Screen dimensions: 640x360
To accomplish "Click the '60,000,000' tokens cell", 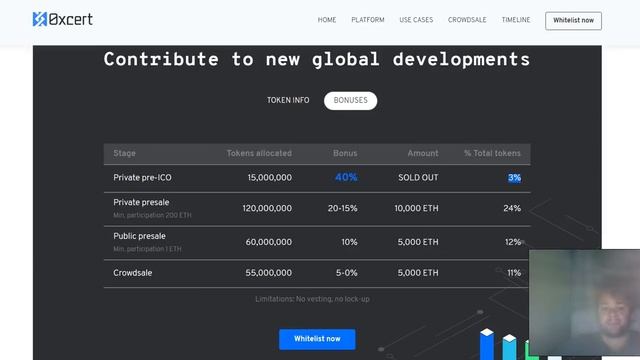I will (x=269, y=242).
